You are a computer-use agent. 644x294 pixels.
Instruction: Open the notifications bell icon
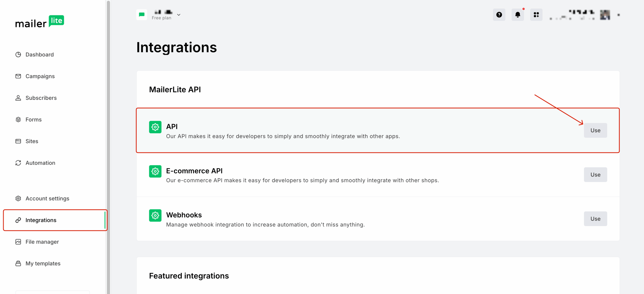click(518, 15)
